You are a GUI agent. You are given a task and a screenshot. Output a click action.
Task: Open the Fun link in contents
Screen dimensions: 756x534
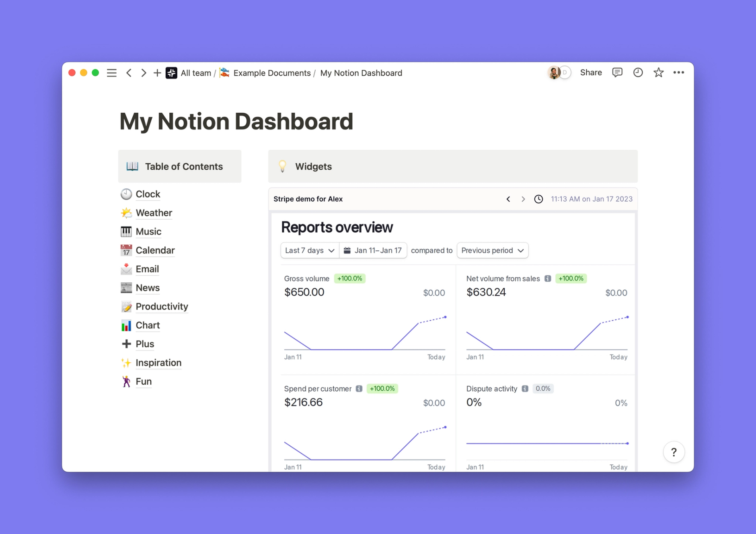(144, 381)
